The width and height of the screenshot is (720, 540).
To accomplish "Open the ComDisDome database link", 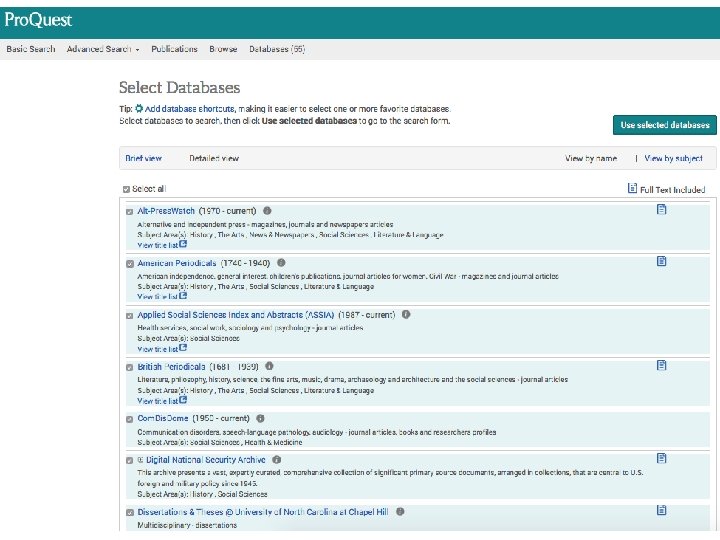I will (x=163, y=418).
